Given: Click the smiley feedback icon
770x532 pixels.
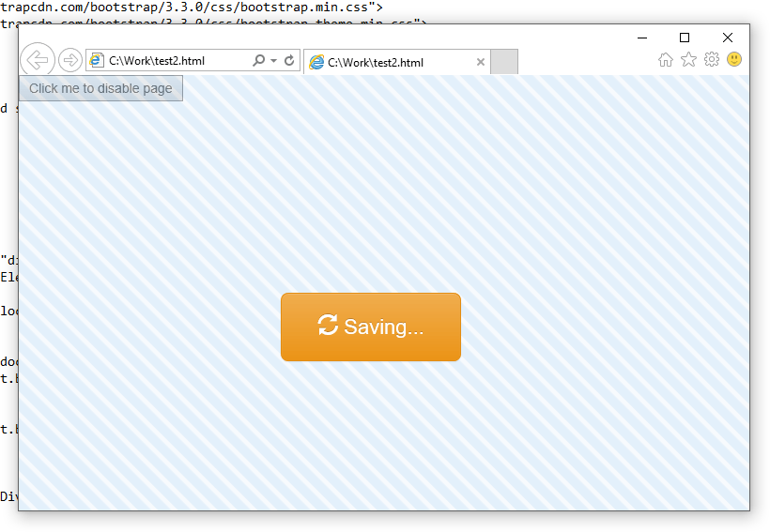Looking at the screenshot, I should coord(734,60).
